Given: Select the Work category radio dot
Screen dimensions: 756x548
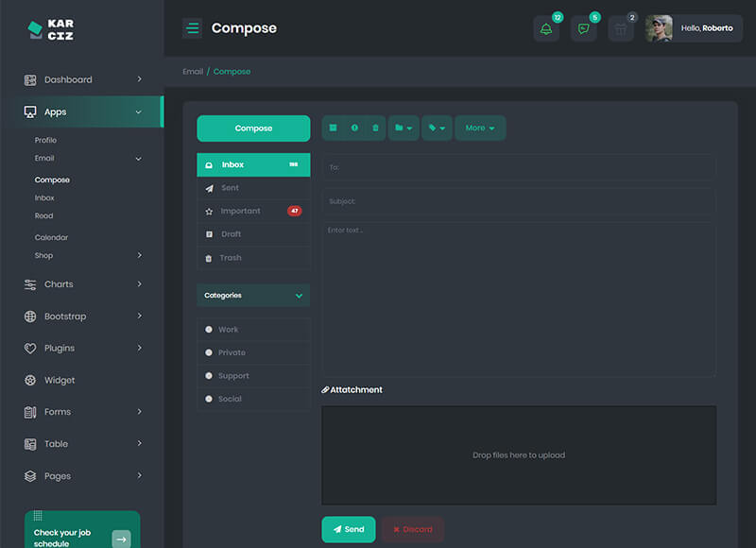Looking at the screenshot, I should tap(209, 330).
